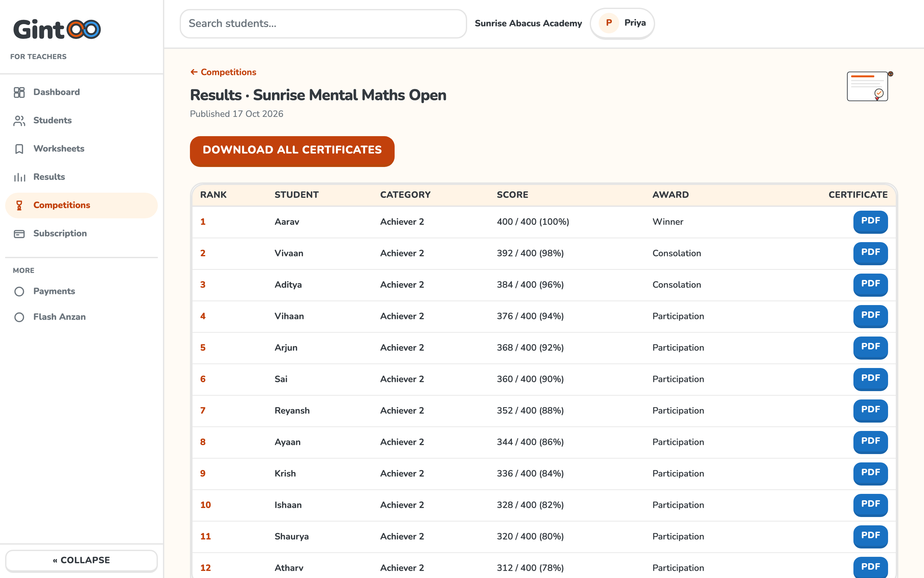This screenshot has width=924, height=578.
Task: Click the AWARD column header
Action: pyautogui.click(x=671, y=195)
